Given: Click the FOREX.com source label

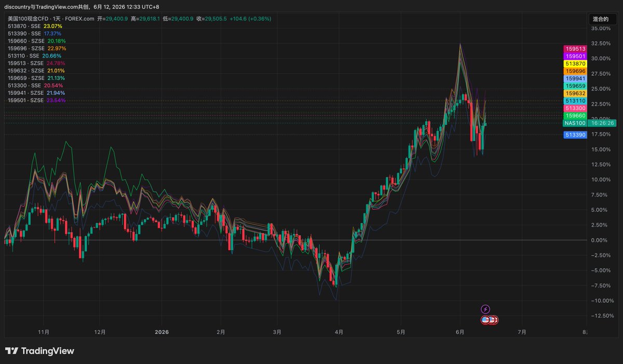Looking at the screenshot, I should tap(79, 19).
